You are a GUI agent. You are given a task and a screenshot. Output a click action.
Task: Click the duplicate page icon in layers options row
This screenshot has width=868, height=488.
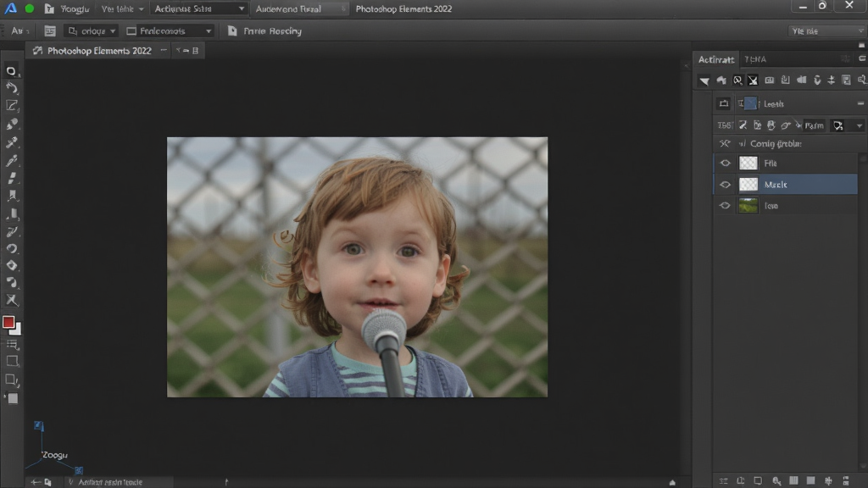tap(757, 125)
